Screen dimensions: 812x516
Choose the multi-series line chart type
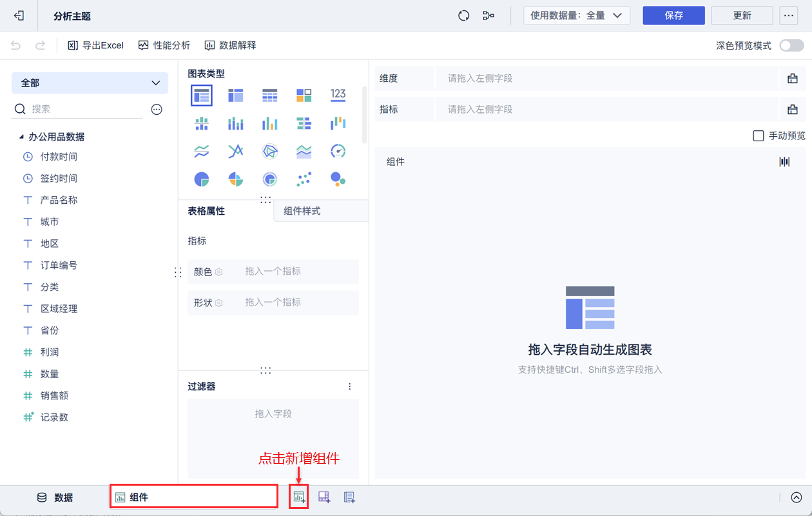coord(236,151)
